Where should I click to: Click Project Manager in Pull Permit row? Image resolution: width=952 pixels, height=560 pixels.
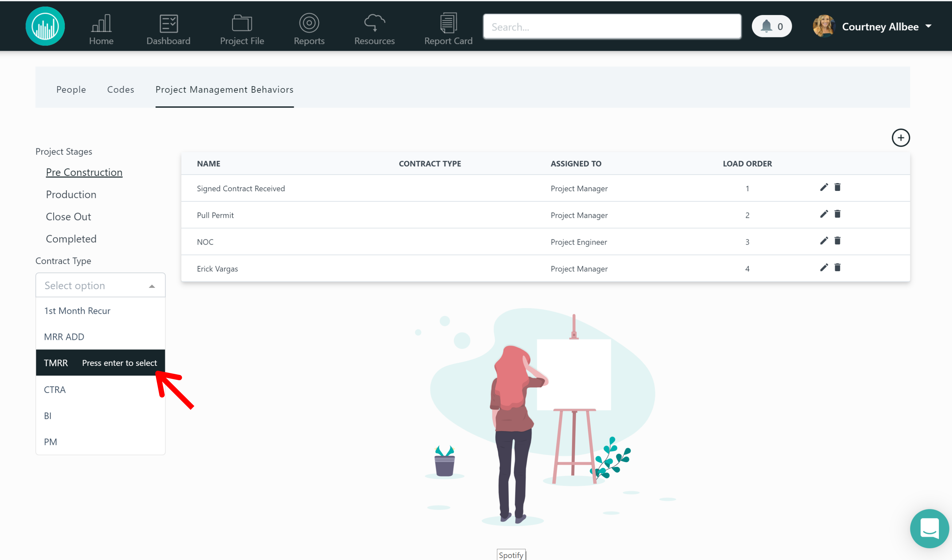[x=579, y=215]
